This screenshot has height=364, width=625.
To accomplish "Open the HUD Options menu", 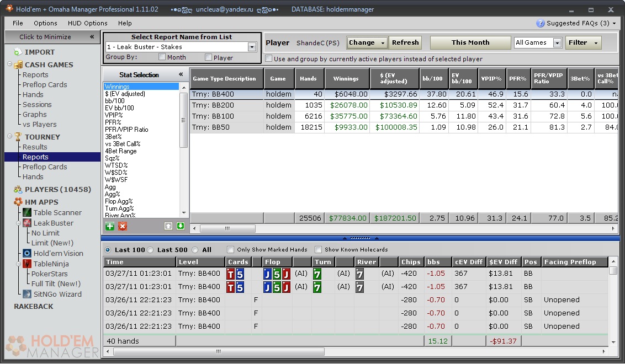I will (x=87, y=23).
